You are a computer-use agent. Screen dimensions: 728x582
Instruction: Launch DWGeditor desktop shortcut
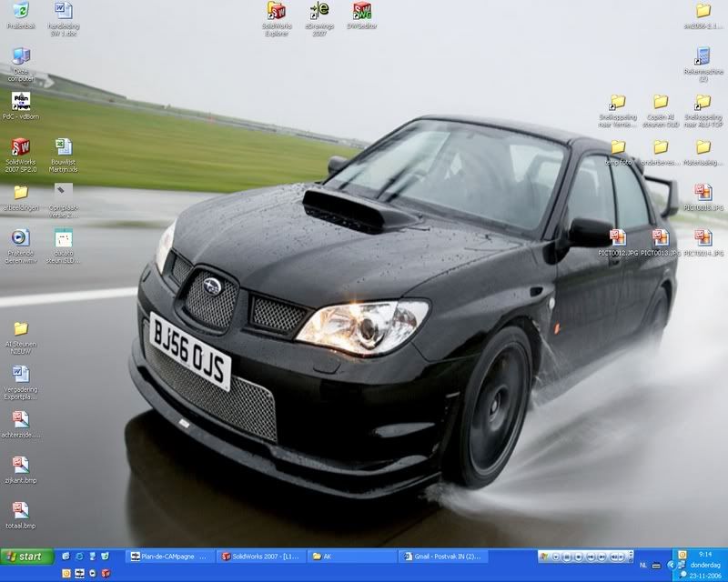click(x=362, y=16)
